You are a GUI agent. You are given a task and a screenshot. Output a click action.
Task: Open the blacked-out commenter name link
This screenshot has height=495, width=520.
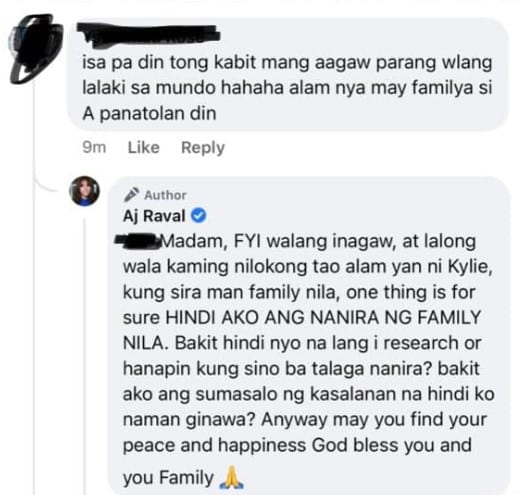[148, 34]
